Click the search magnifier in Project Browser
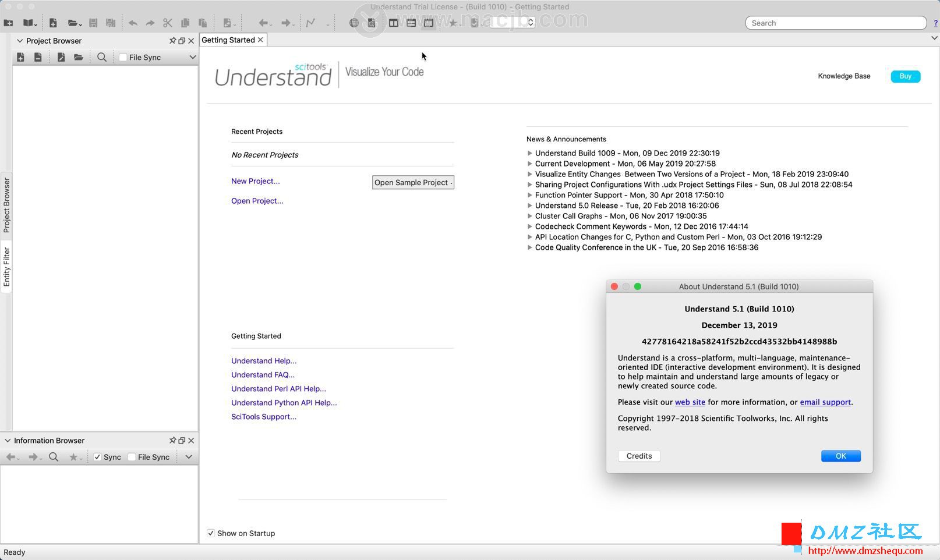Screen dimensions: 940x560 102,57
